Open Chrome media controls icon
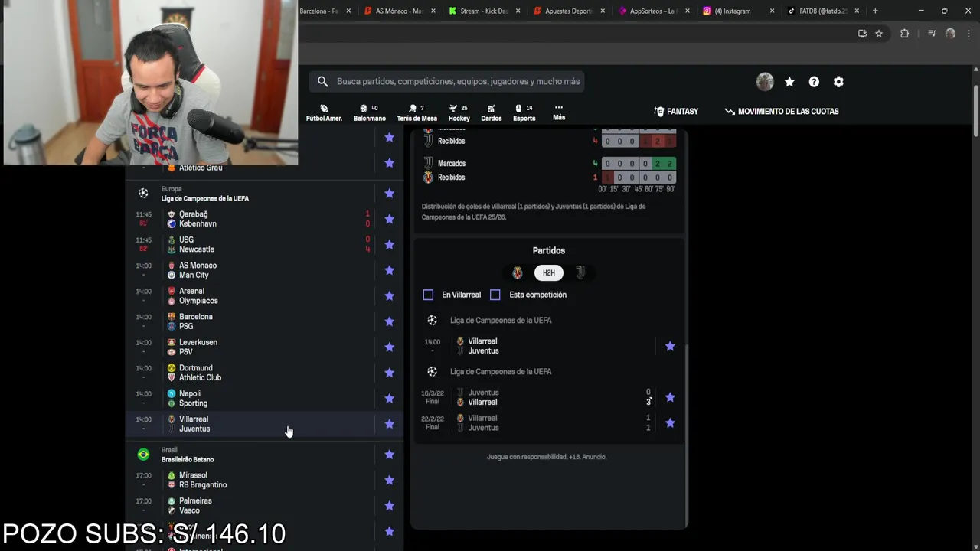 click(x=932, y=34)
